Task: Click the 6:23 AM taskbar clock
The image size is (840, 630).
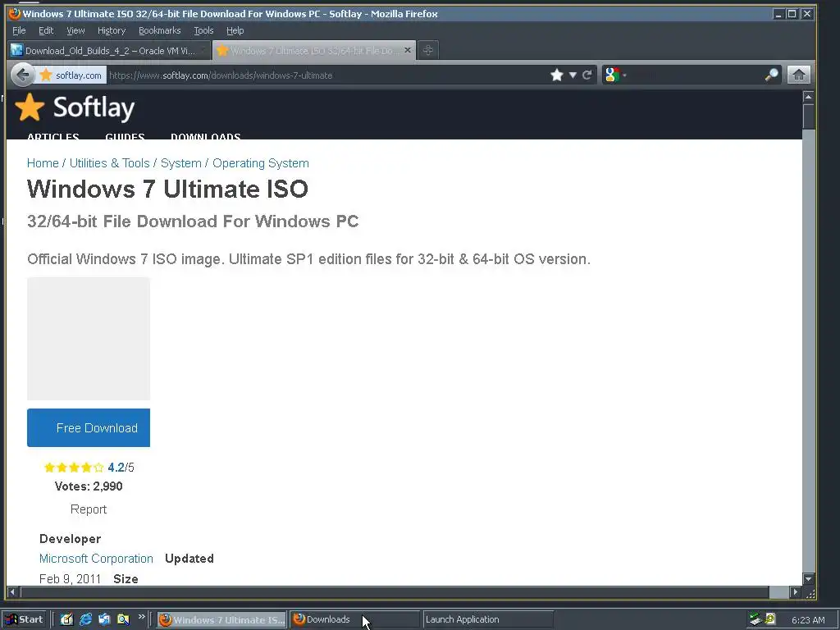Action: (808, 620)
